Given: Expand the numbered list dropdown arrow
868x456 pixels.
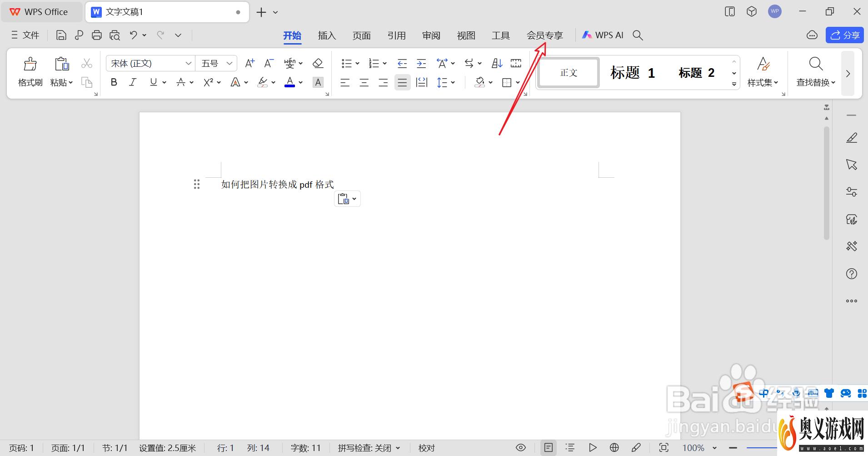Looking at the screenshot, I should (384, 64).
